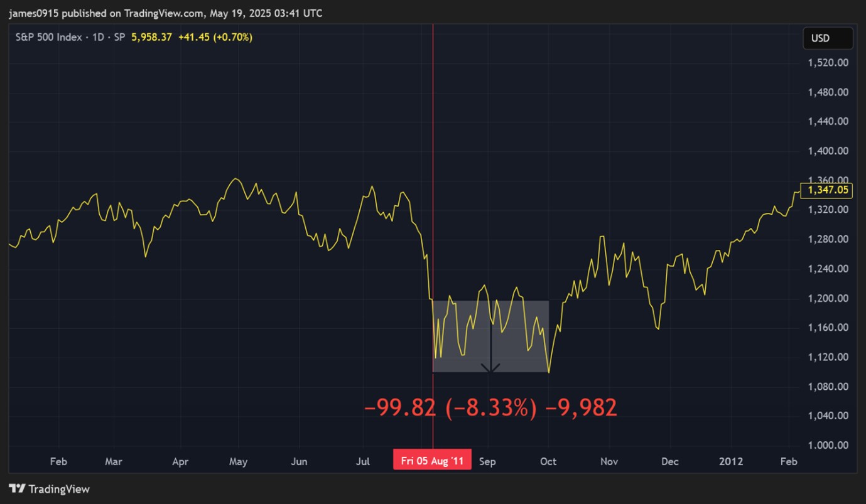The image size is (866, 504).
Task: Click the 1.000.00 price axis label
Action: point(828,445)
